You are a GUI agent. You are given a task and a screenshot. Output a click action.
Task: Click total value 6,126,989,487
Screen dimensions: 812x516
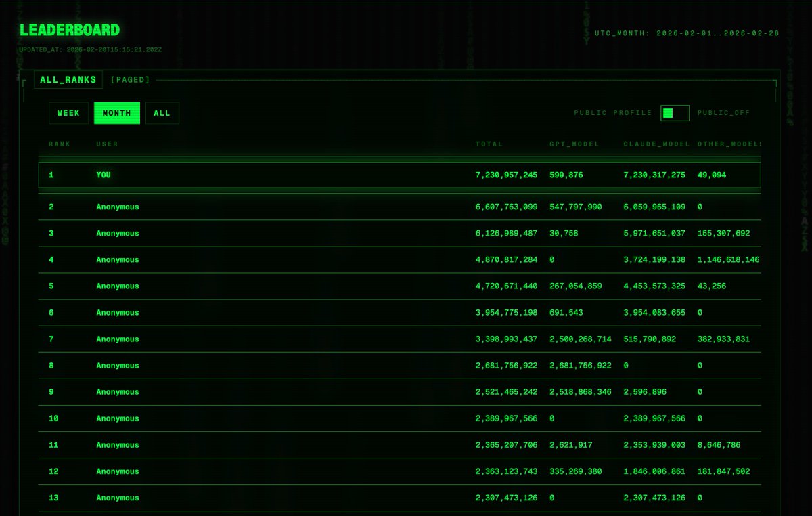[507, 233]
